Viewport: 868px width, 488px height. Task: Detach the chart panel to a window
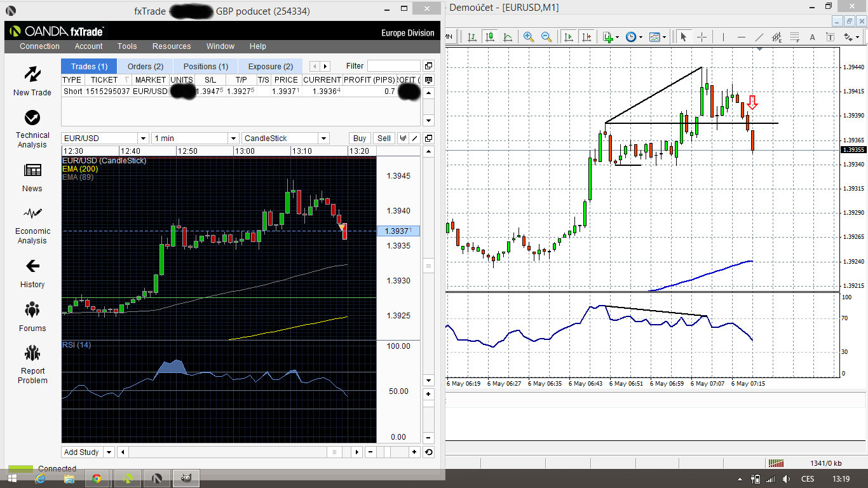[428, 138]
